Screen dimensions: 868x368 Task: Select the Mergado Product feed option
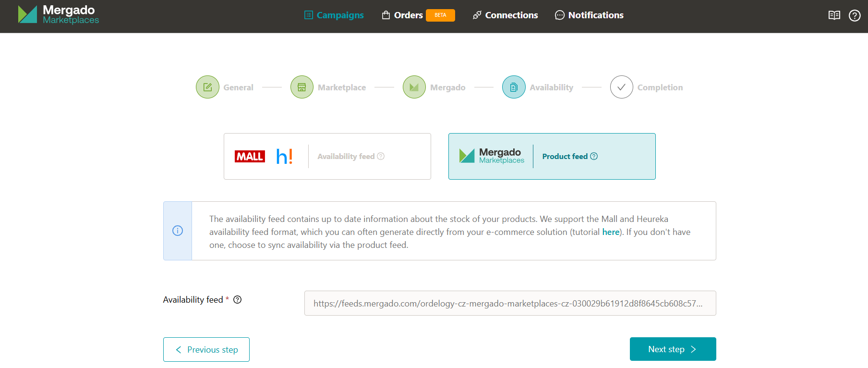(552, 157)
